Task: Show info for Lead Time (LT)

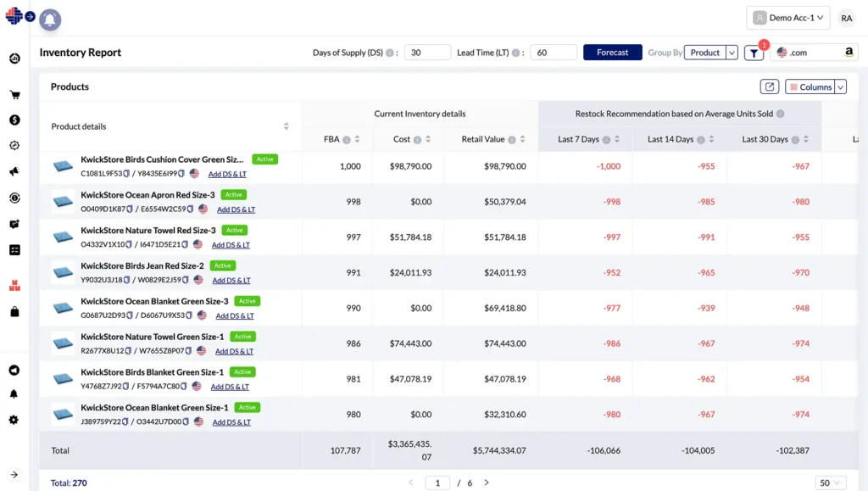Action: coord(516,53)
